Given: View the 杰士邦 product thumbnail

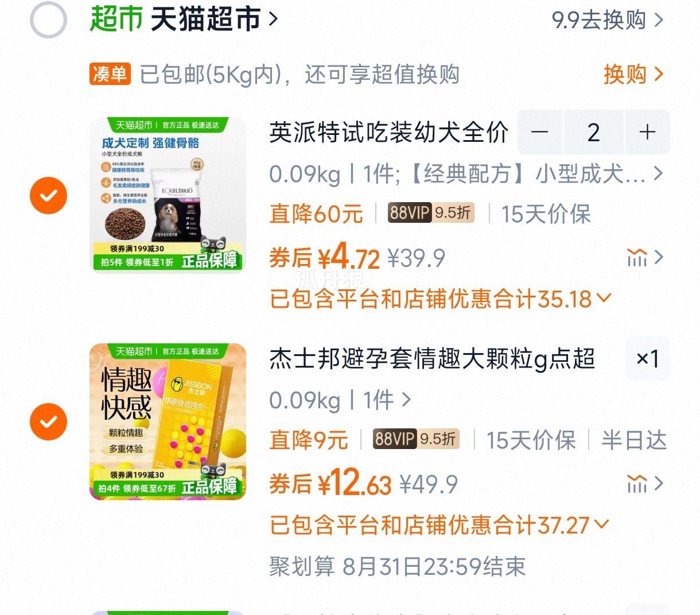Looking at the screenshot, I should coord(168,421).
